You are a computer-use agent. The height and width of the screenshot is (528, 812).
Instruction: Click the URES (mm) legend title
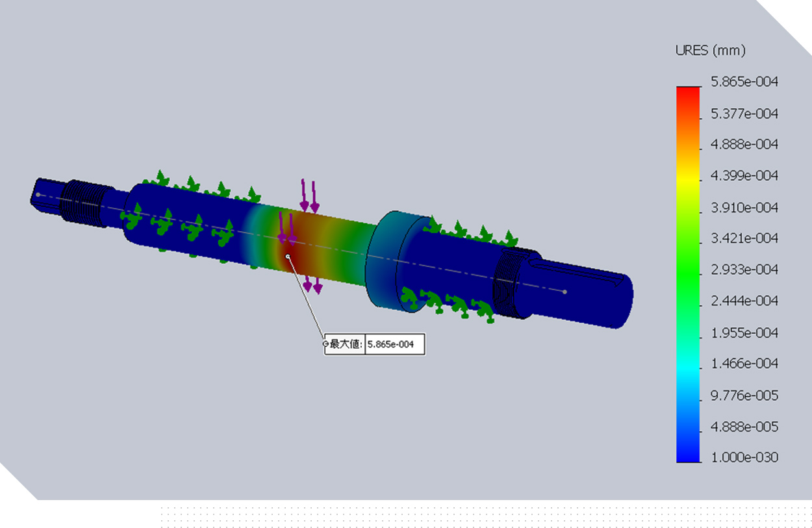[711, 51]
